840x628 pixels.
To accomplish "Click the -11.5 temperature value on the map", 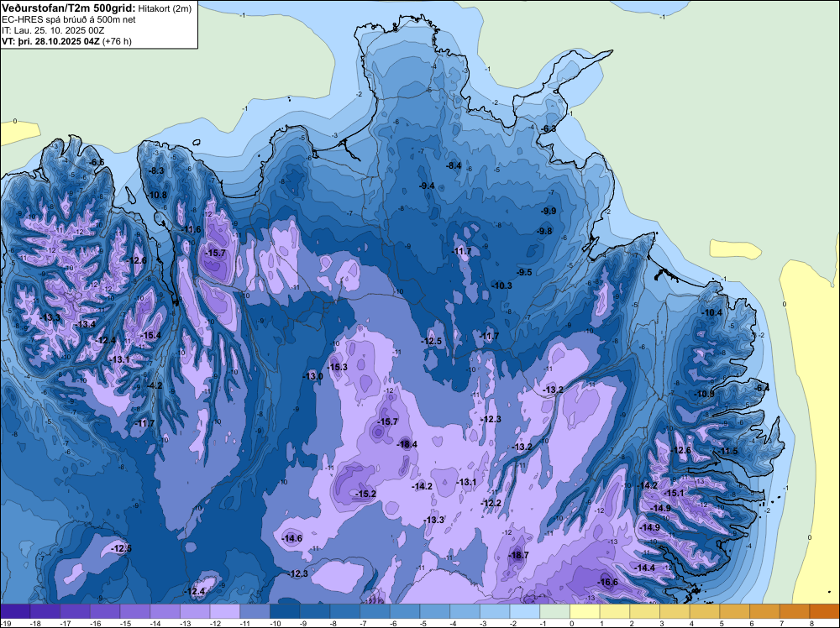I will click(728, 452).
